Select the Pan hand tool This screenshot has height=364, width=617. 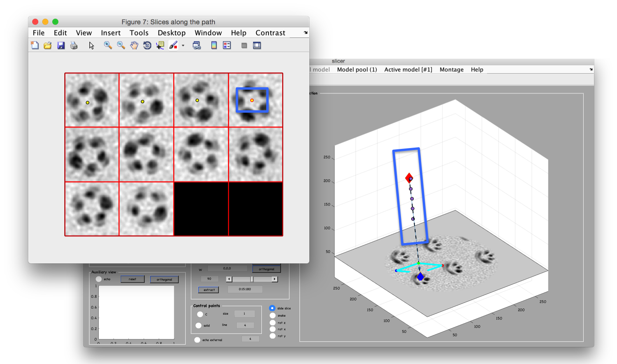[134, 45]
